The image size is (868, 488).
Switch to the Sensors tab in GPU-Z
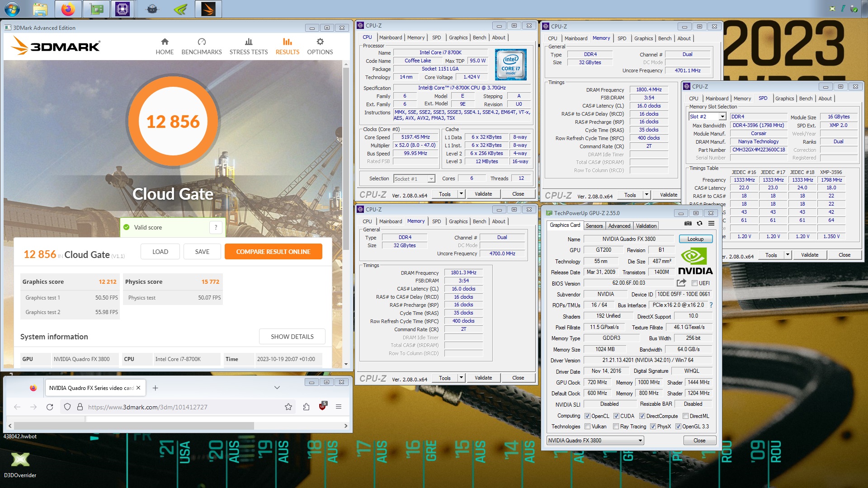point(594,226)
